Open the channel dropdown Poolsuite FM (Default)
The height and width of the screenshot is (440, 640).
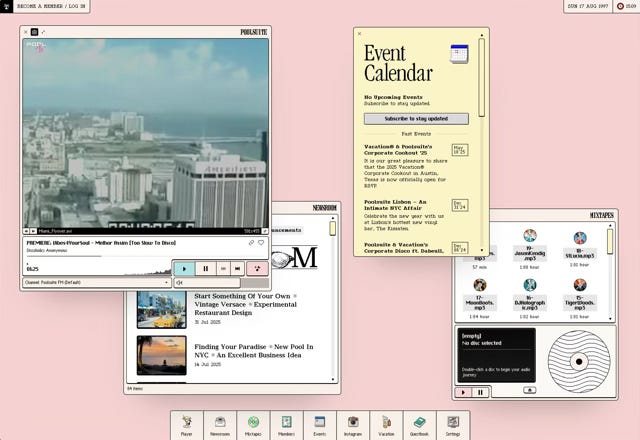pos(97,282)
